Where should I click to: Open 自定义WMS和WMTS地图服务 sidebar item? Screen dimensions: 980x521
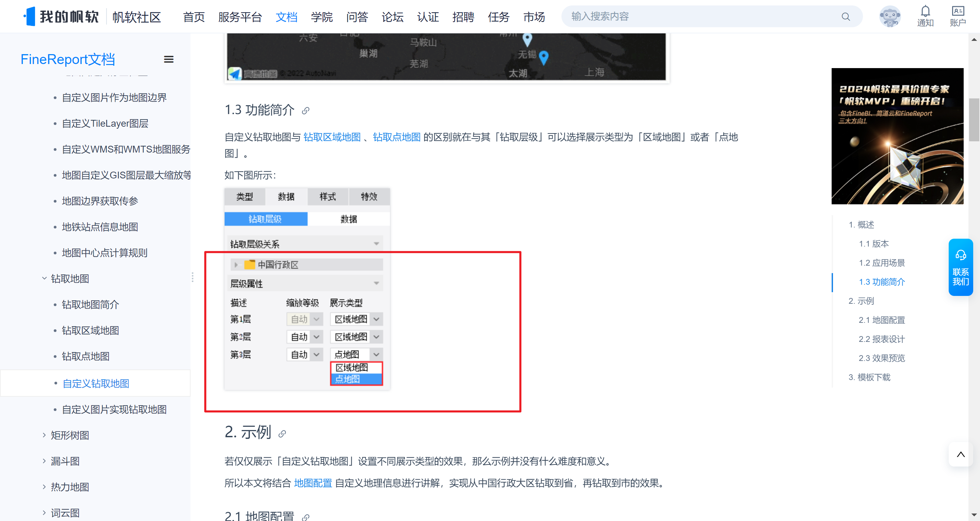pos(126,149)
